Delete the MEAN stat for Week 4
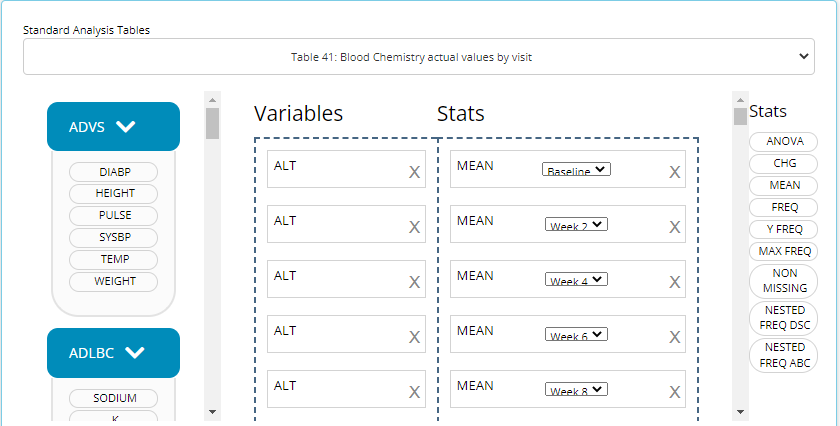This screenshot has height=426, width=840. click(674, 282)
